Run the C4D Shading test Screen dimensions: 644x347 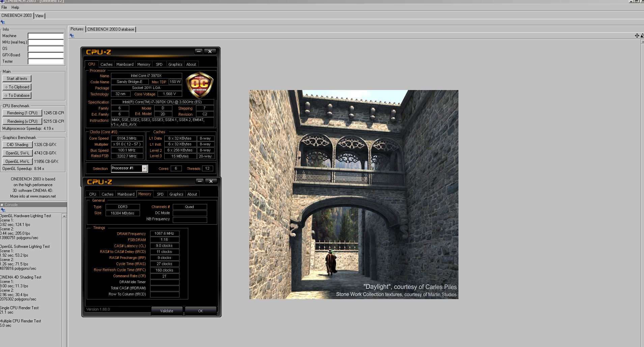coord(18,145)
